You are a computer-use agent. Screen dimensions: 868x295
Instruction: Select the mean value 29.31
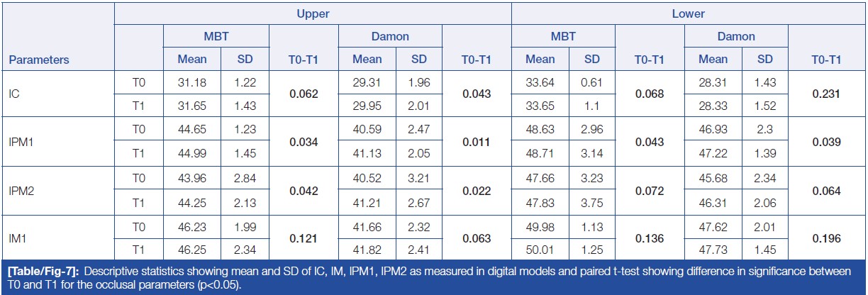click(x=367, y=82)
